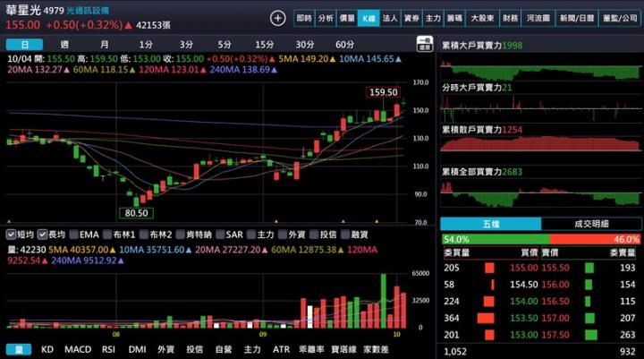
Task: Open the 新聞/日曆 tab
Action: [577, 18]
